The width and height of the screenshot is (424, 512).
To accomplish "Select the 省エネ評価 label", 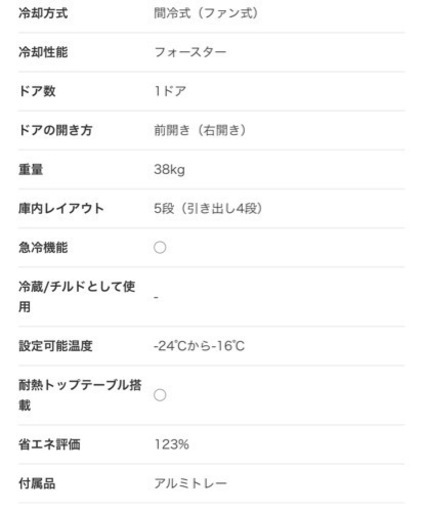I will [x=49, y=444].
